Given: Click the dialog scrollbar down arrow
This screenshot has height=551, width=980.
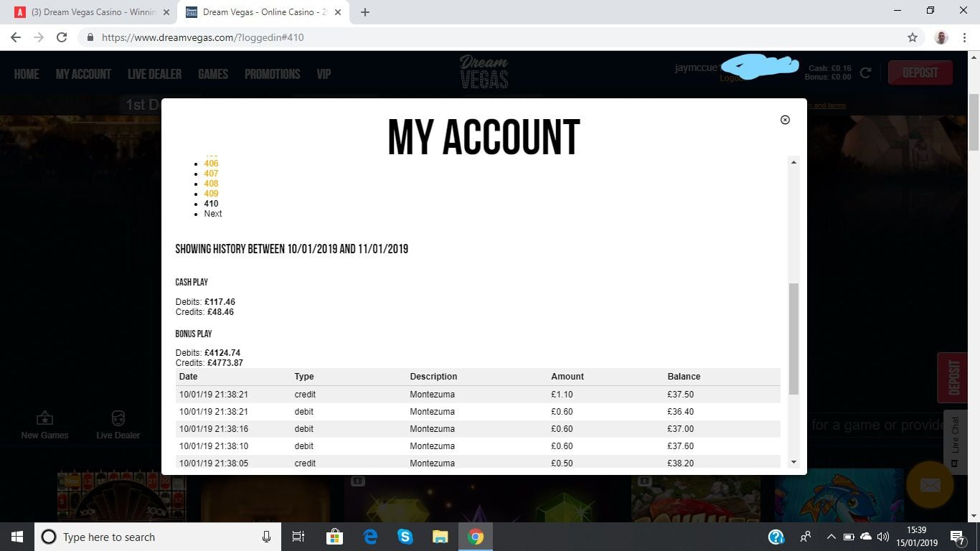Looking at the screenshot, I should click(x=793, y=462).
